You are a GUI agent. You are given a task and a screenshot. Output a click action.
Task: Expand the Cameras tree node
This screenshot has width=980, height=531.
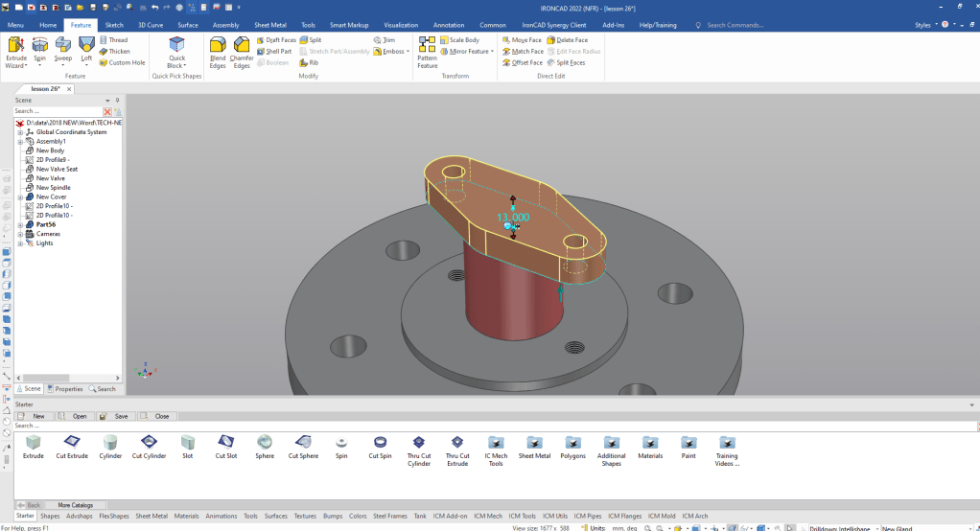(x=20, y=234)
